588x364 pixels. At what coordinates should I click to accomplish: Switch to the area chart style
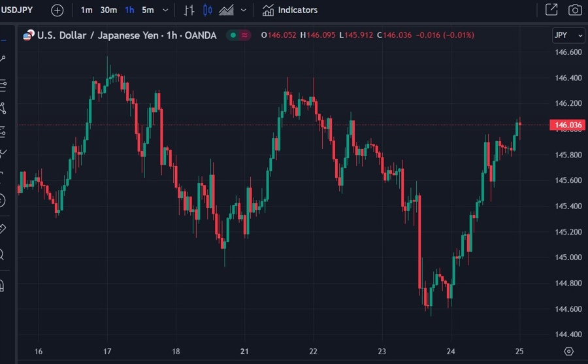tap(226, 10)
